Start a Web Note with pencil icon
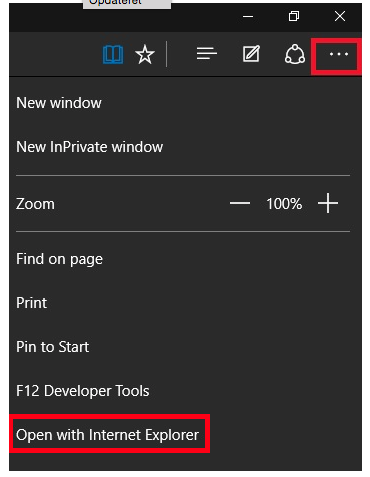This screenshot has width=370, height=477. [x=251, y=54]
